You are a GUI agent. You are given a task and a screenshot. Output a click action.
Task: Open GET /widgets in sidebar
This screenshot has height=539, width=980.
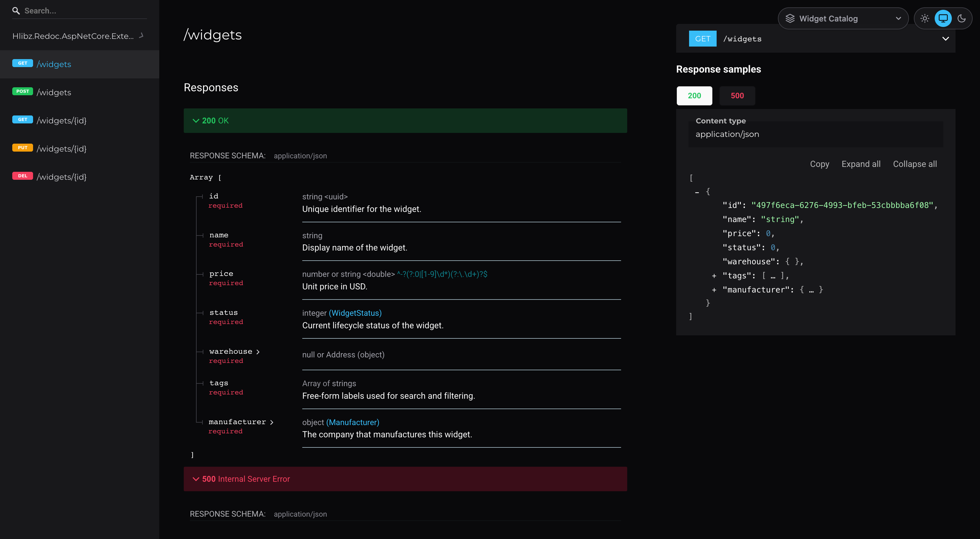80,64
